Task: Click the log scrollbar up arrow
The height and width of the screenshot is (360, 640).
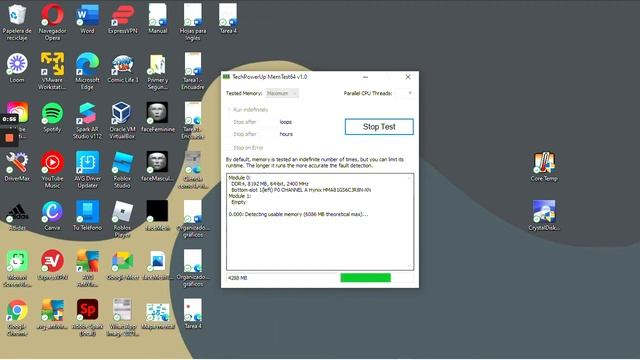Action: point(409,178)
